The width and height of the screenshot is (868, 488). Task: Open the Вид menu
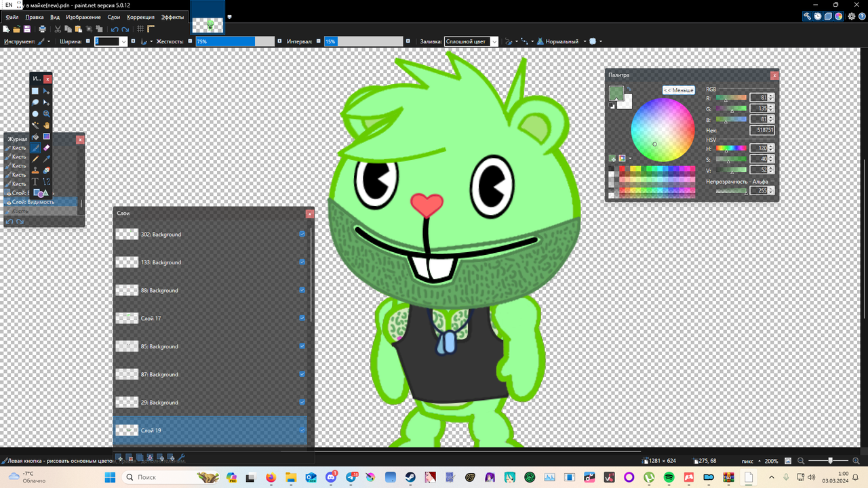coord(55,17)
